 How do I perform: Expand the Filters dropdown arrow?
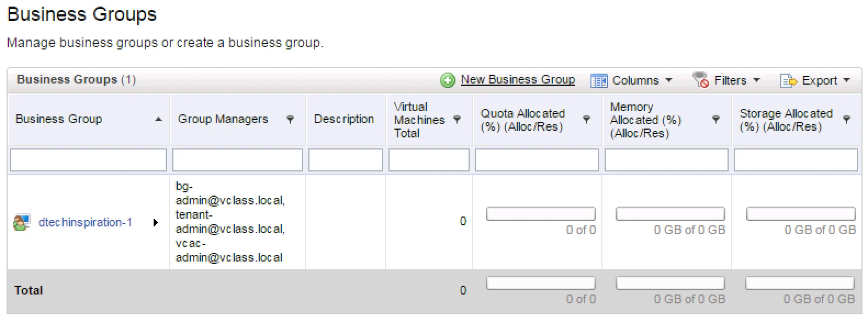click(x=757, y=80)
